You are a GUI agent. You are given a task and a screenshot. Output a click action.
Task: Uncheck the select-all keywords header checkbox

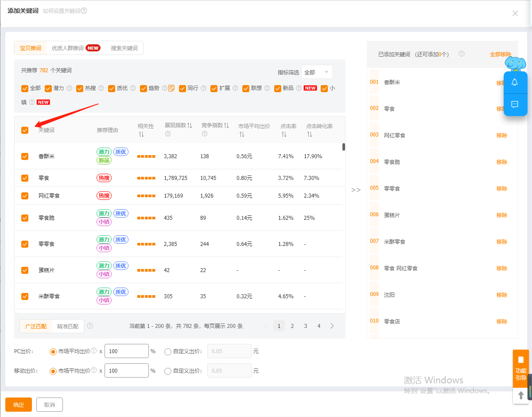[25, 130]
